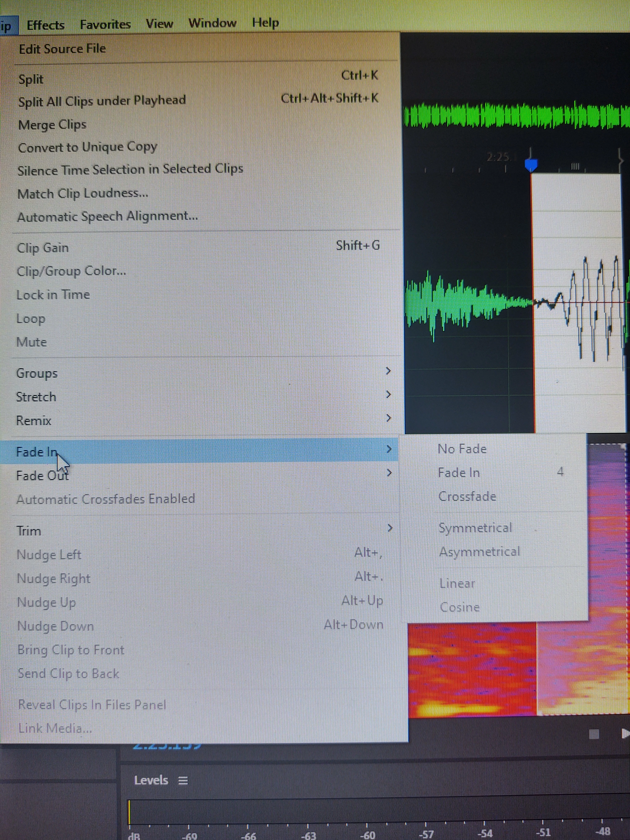This screenshot has width=630, height=840.
Task: Expand the Groups submenu arrow
Action: pos(388,371)
